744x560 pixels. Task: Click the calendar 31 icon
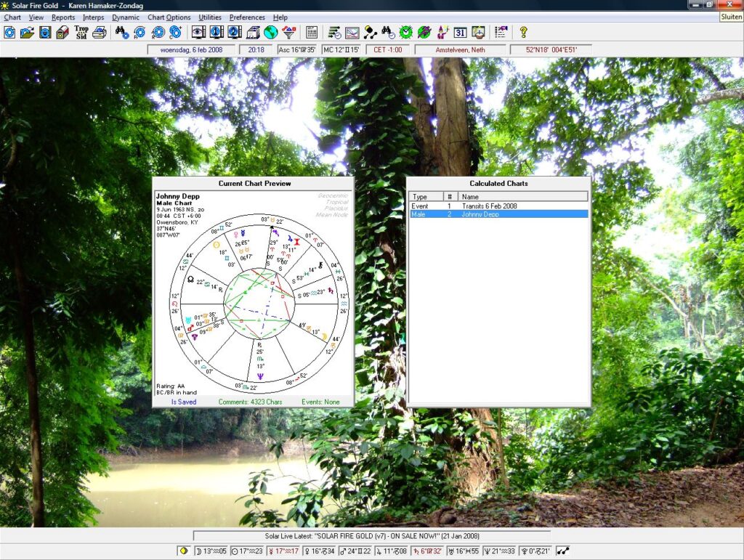coord(461,32)
